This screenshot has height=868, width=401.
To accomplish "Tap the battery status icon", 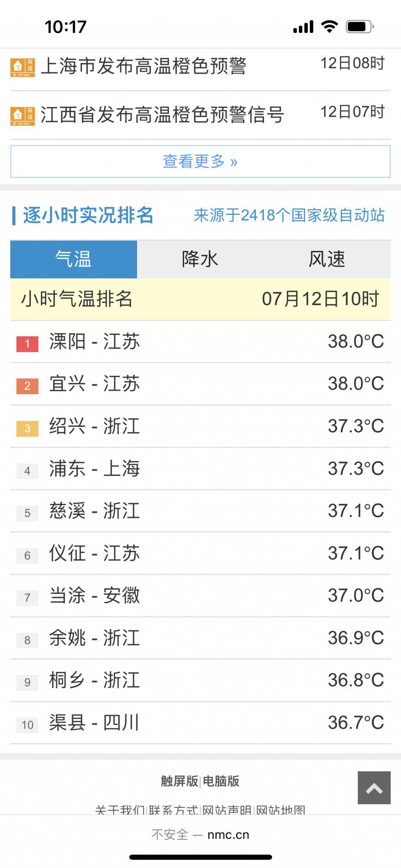I will [359, 27].
